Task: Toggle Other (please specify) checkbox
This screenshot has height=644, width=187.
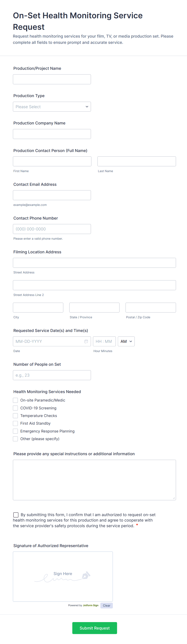Action: [15, 439]
